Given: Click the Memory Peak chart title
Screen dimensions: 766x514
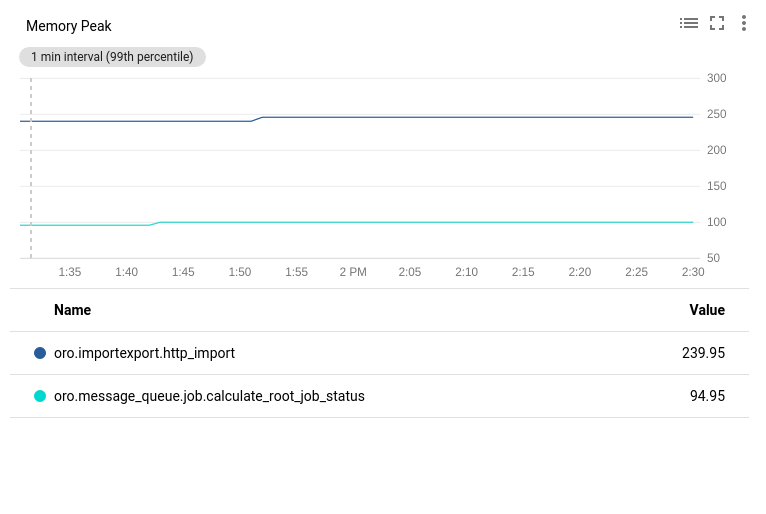Looking at the screenshot, I should (x=69, y=26).
